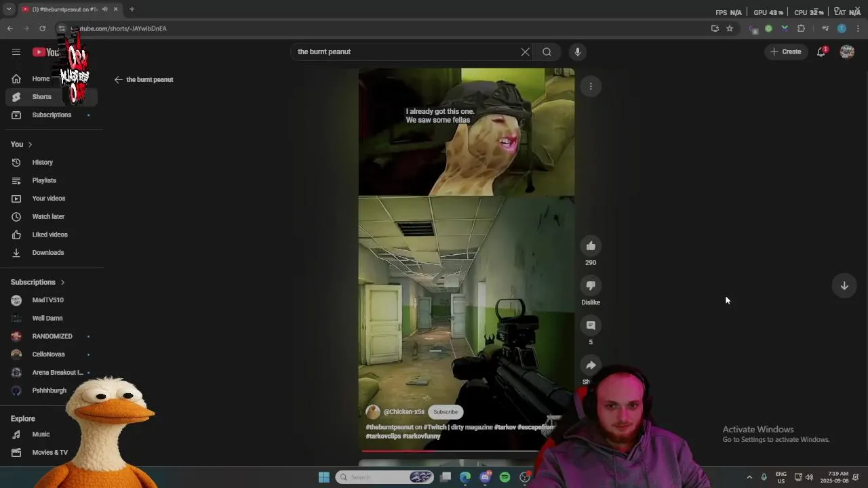Open Microsoft Edge from the taskbar
868x488 pixels.
[465, 477]
